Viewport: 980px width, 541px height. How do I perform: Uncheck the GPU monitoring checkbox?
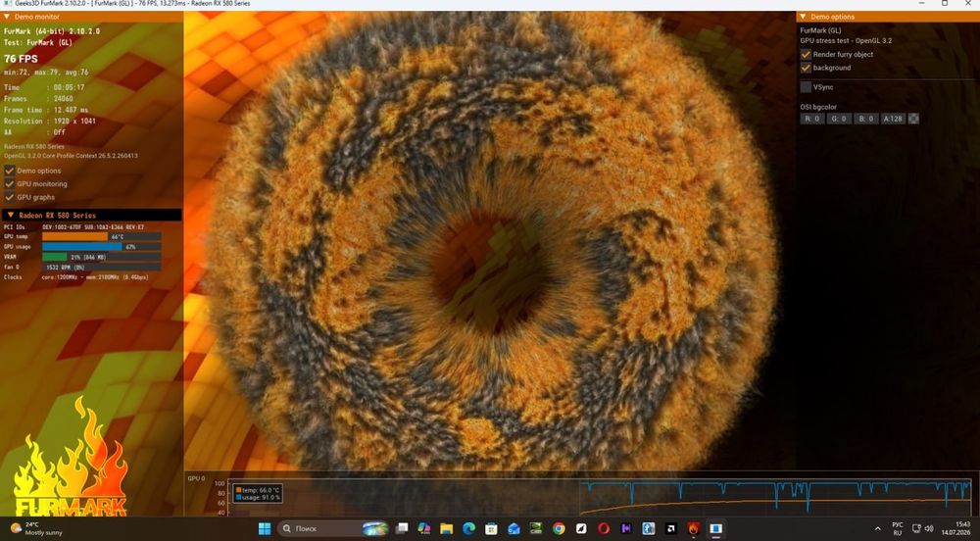(x=10, y=183)
